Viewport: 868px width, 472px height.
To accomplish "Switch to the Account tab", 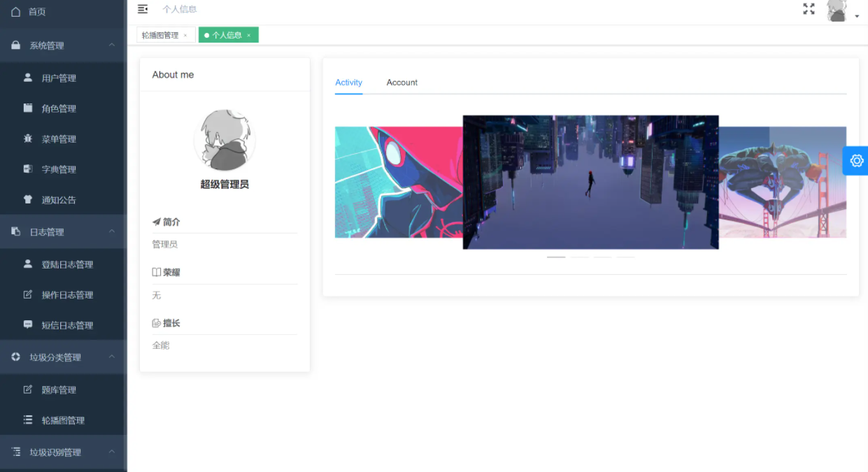I will [x=402, y=83].
